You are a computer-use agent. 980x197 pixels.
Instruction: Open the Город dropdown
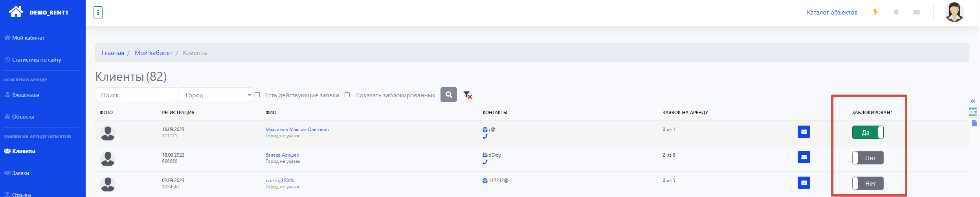click(216, 95)
